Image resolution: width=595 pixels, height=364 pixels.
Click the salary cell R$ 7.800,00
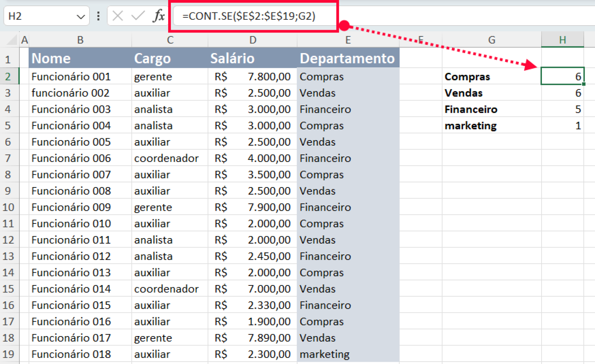point(253,76)
